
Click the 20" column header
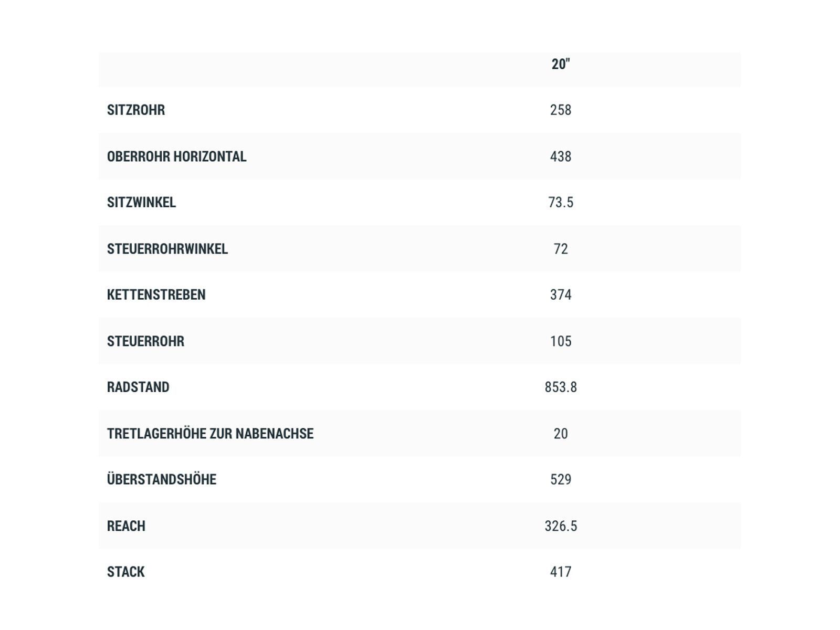561,65
